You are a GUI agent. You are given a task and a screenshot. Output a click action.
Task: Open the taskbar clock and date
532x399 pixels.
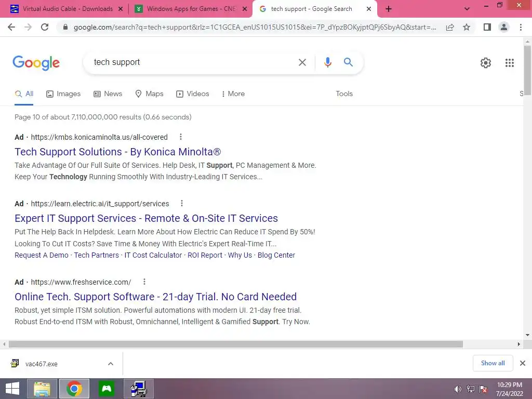pos(510,389)
